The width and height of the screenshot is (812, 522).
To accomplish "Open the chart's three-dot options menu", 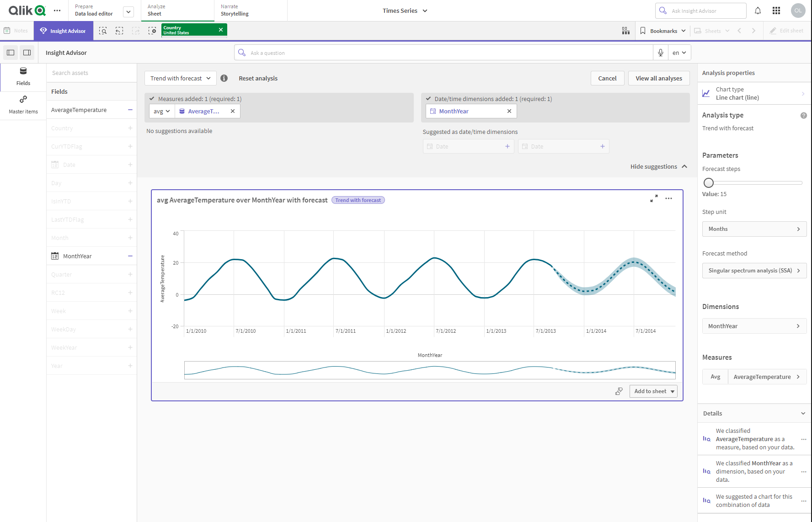I will click(x=668, y=198).
